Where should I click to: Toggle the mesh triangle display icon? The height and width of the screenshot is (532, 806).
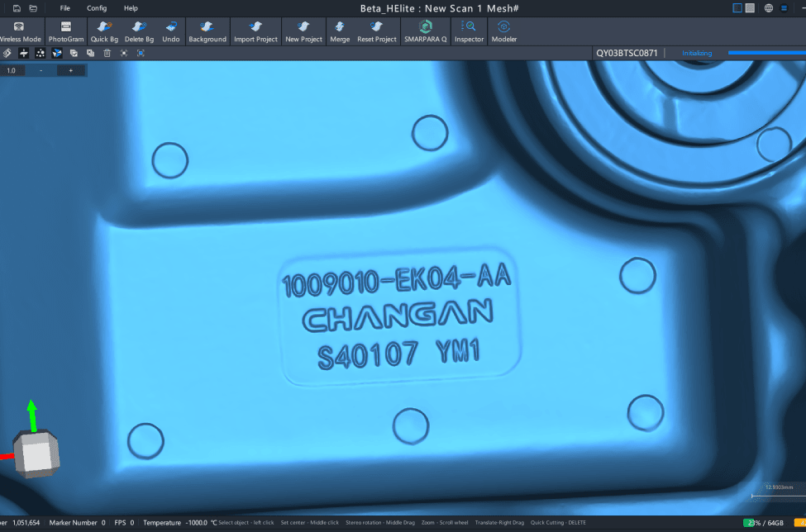(x=57, y=53)
